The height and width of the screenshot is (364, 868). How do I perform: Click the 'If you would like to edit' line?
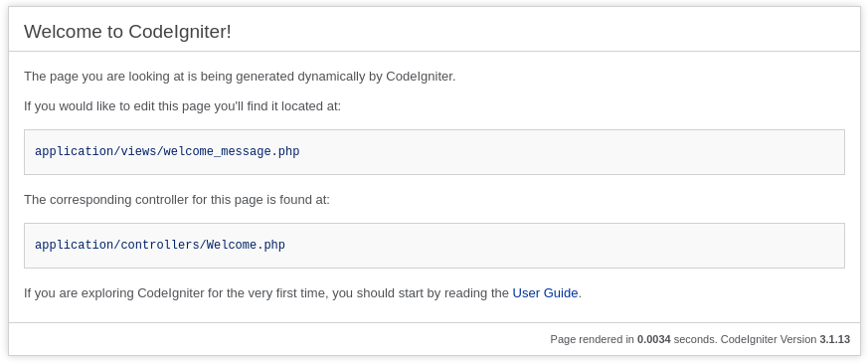coord(183,105)
